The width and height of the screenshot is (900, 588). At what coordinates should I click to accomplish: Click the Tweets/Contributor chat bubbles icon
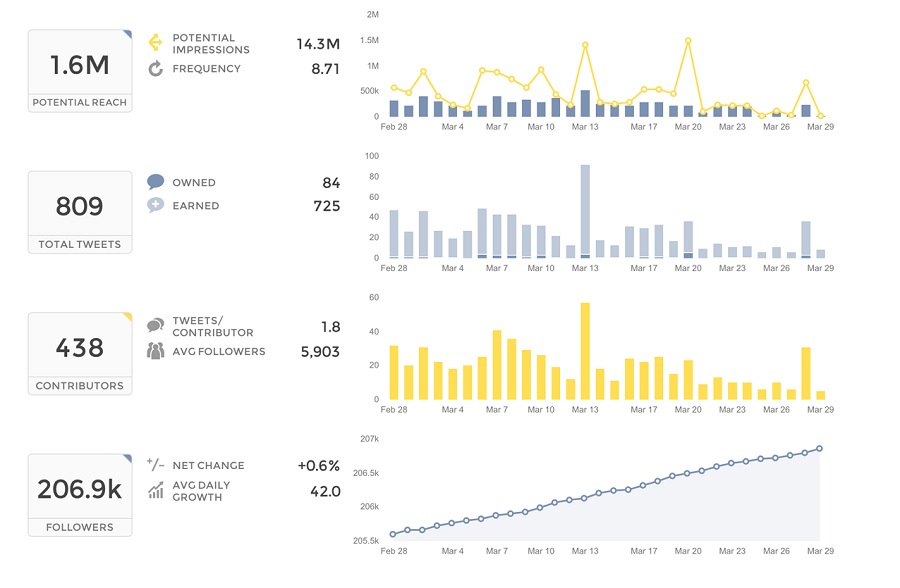click(156, 326)
